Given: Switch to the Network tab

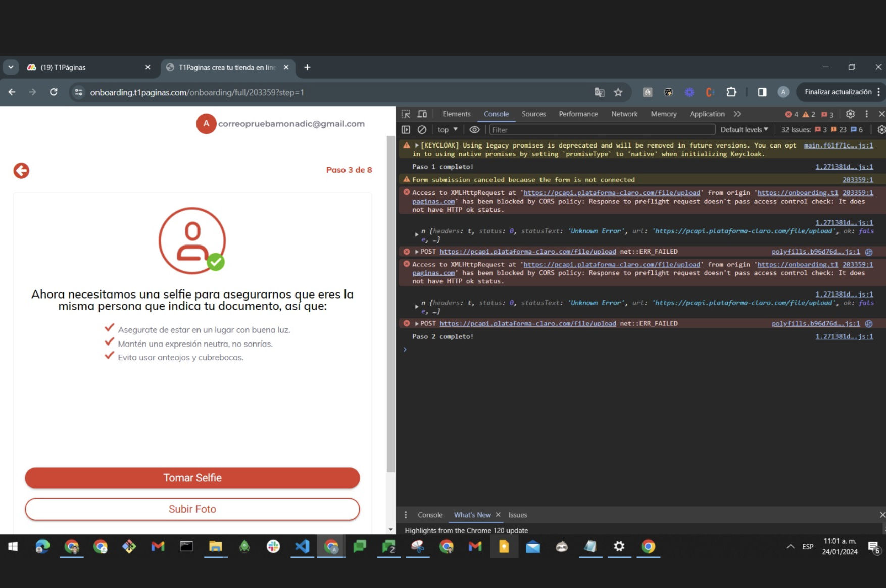Looking at the screenshot, I should click(624, 114).
